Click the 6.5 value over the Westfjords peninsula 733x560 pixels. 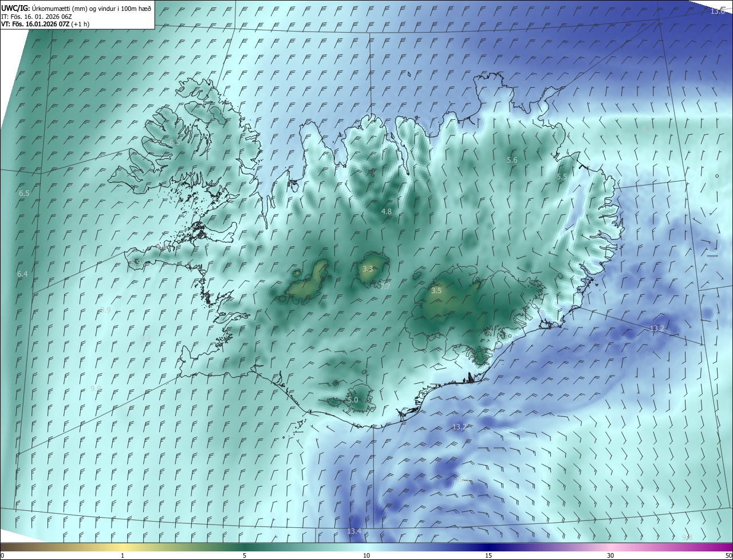click(x=175, y=142)
